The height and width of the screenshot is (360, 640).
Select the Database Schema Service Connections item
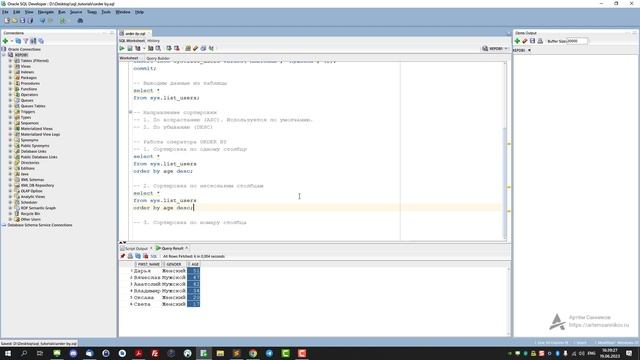click(40, 225)
